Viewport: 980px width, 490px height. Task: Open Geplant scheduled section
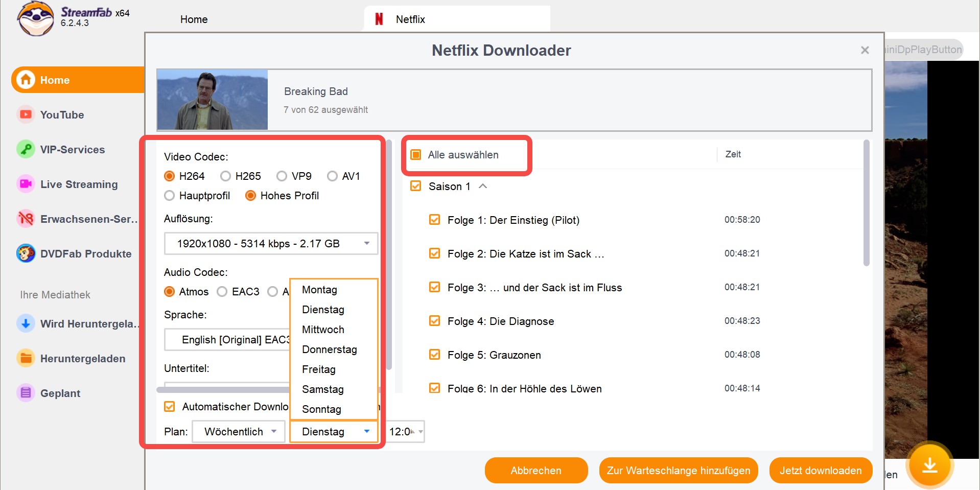pyautogui.click(x=60, y=393)
